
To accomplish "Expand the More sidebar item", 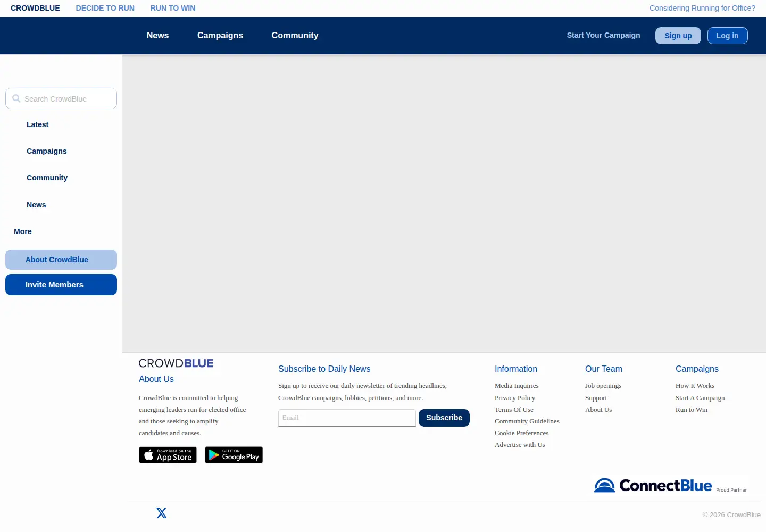I will pyautogui.click(x=23, y=231).
